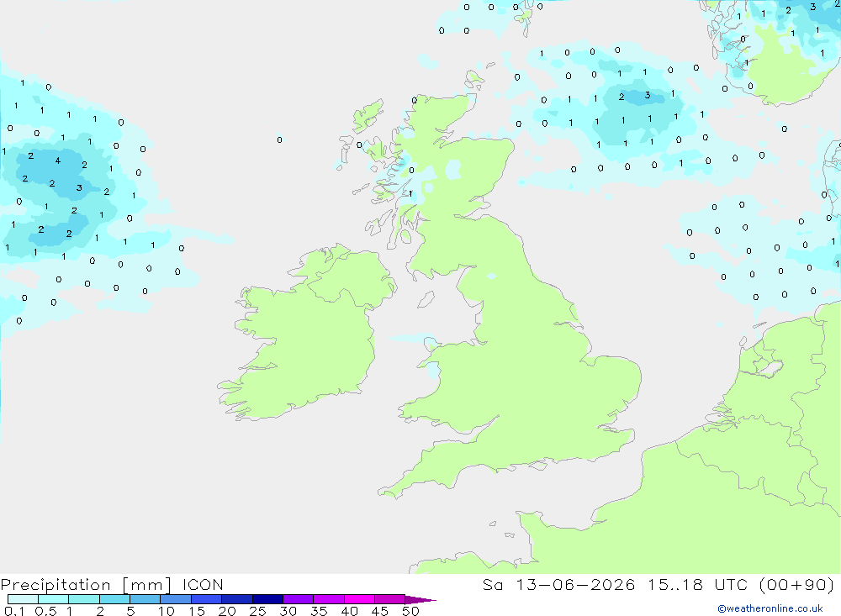Click the 0.5–1 mm legend color swatch
This screenshot has width=841, height=616.
pos(54,599)
